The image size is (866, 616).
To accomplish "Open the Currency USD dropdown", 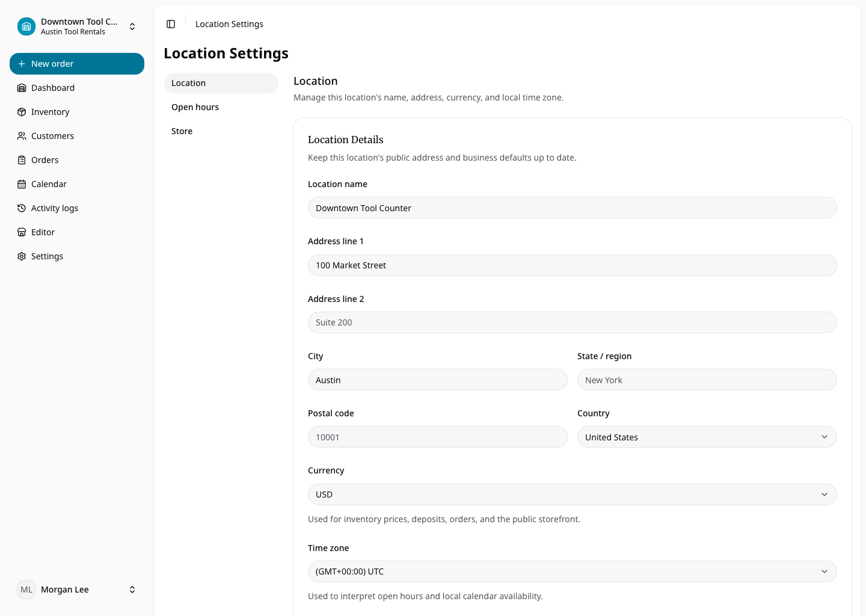I will pyautogui.click(x=572, y=494).
